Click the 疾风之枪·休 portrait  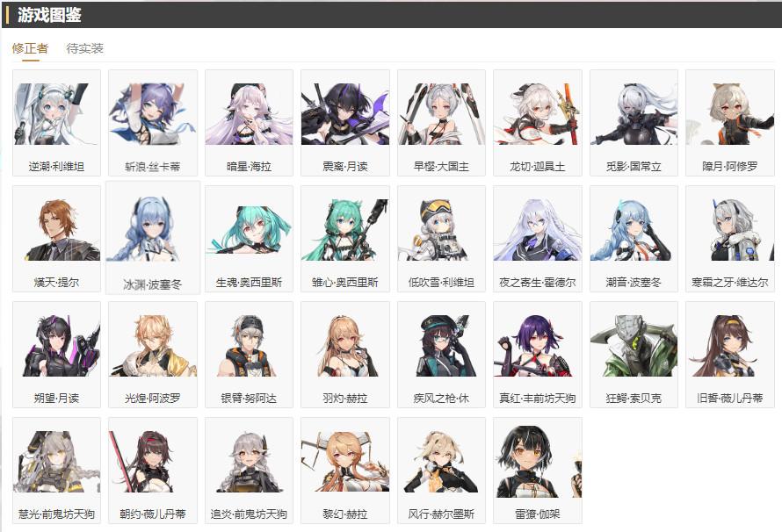click(x=441, y=346)
